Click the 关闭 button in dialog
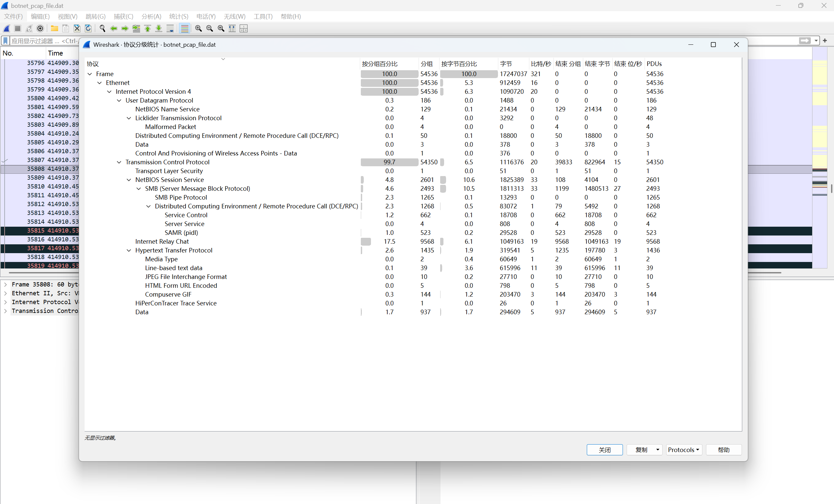Image resolution: width=834 pixels, height=504 pixels. [x=604, y=450]
